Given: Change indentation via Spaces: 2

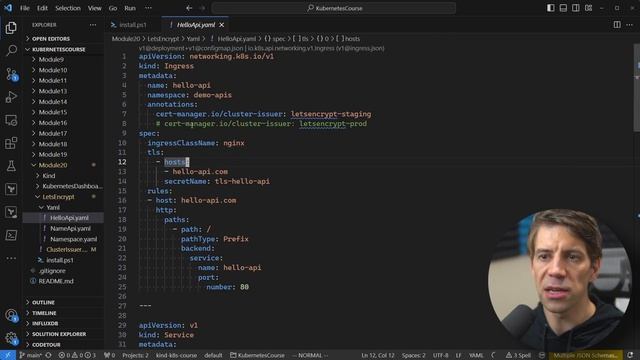Looking at the screenshot, I should point(413,355).
